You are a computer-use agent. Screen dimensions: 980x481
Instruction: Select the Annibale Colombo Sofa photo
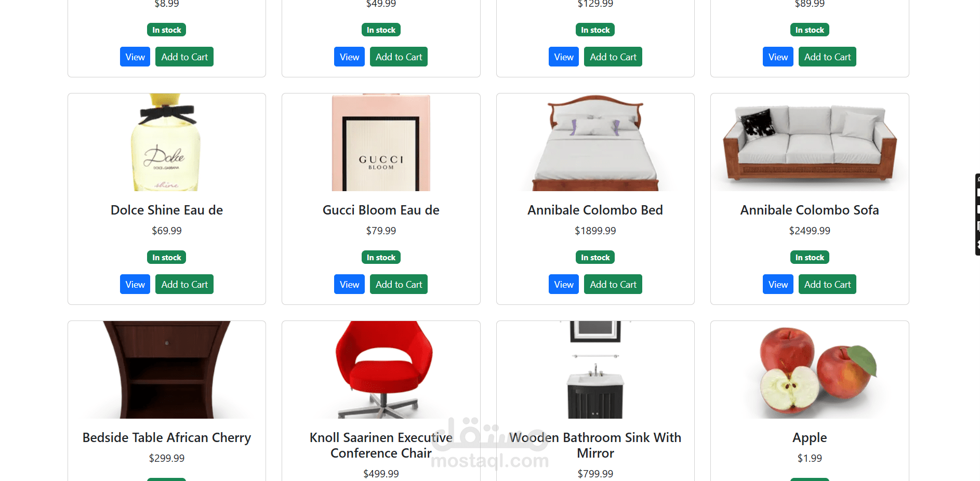click(x=810, y=142)
